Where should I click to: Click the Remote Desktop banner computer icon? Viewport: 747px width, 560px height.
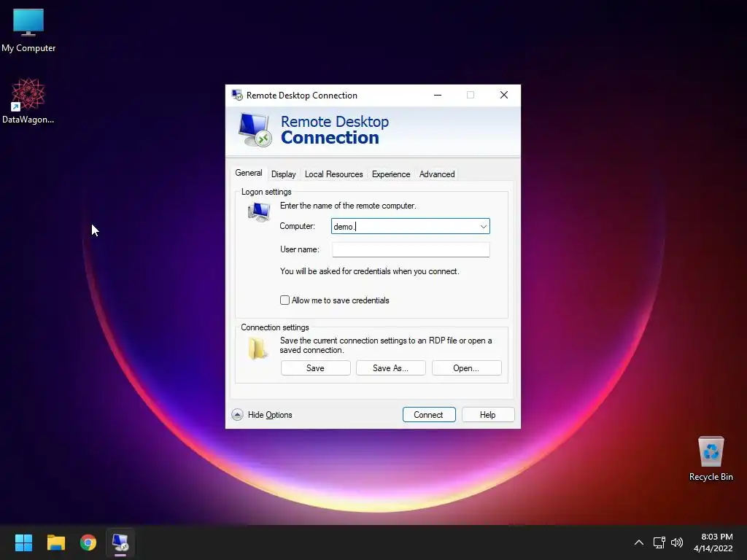click(255, 130)
